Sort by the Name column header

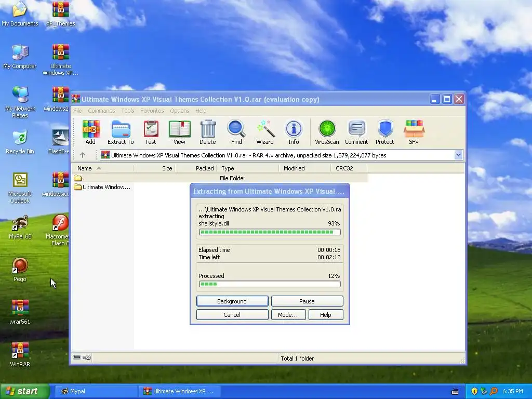102,168
